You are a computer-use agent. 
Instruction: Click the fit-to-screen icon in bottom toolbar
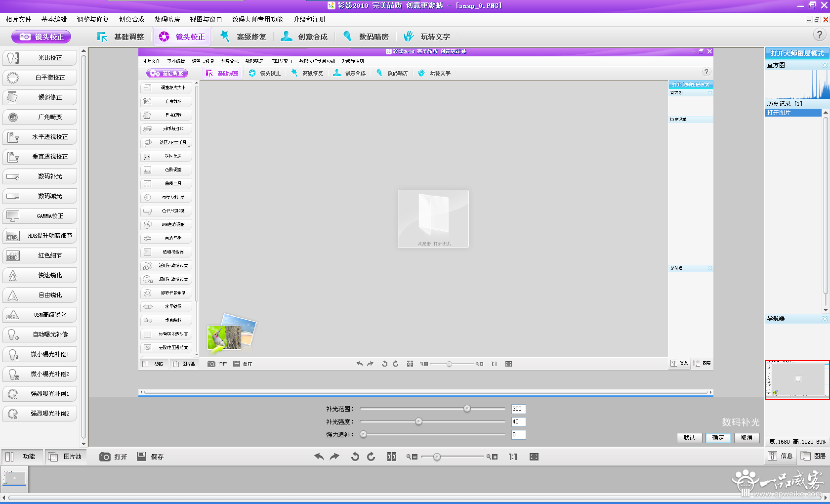[534, 457]
